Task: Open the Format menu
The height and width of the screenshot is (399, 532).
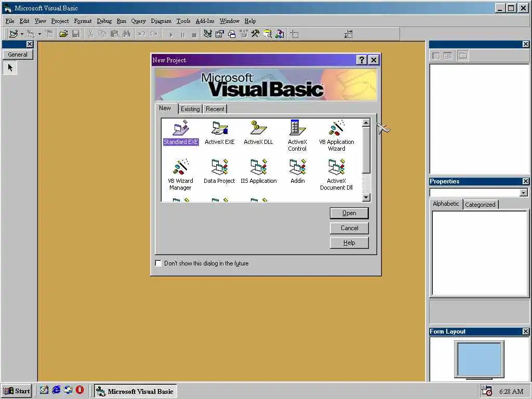Action: click(x=83, y=21)
